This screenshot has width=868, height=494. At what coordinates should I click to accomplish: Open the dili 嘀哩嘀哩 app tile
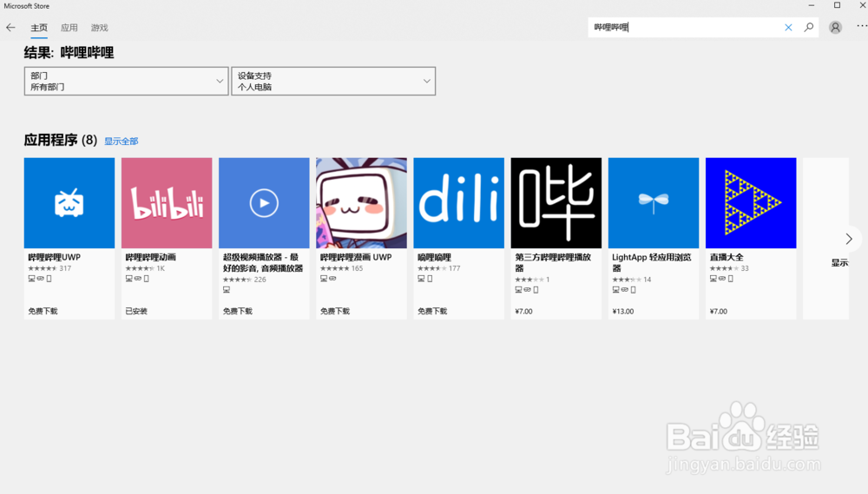tap(459, 202)
